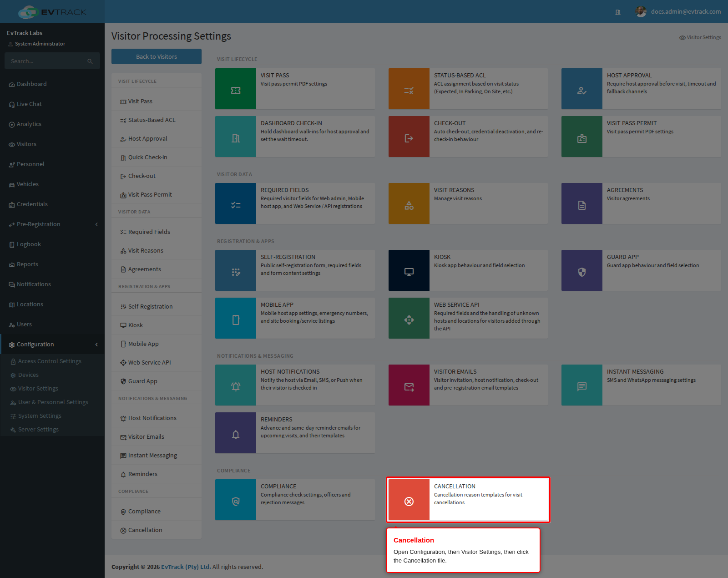The image size is (728, 578).
Task: Click the building icon in top bar
Action: (x=618, y=12)
